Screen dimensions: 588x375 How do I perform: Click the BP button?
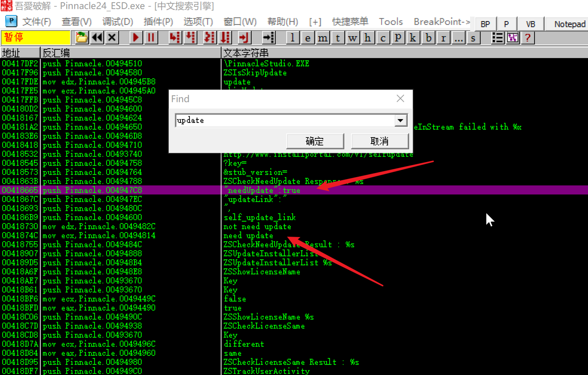pyautogui.click(x=485, y=24)
